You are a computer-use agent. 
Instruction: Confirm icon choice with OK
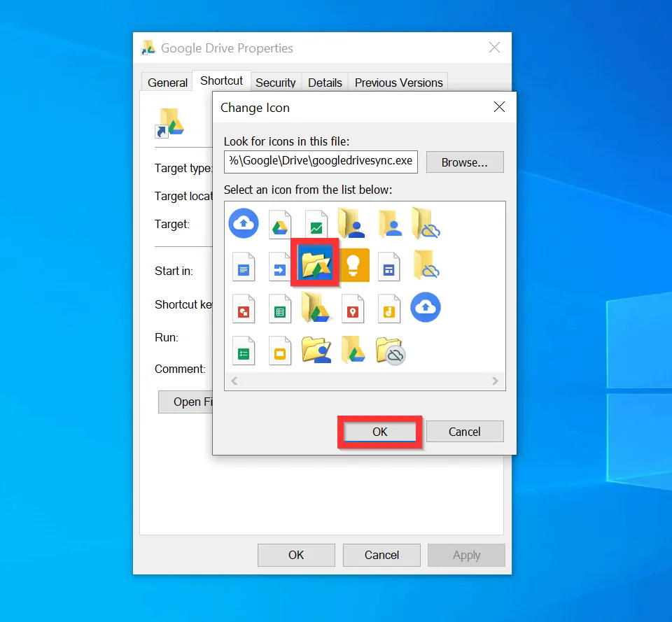click(x=379, y=431)
